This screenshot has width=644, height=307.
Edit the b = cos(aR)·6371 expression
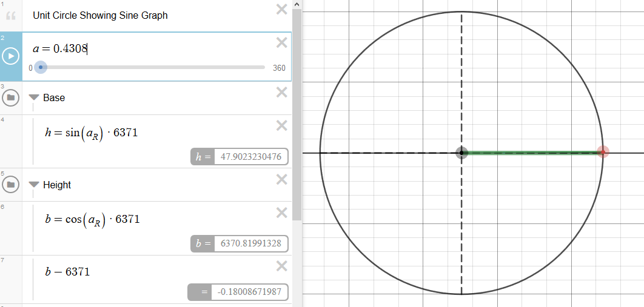[x=92, y=220]
